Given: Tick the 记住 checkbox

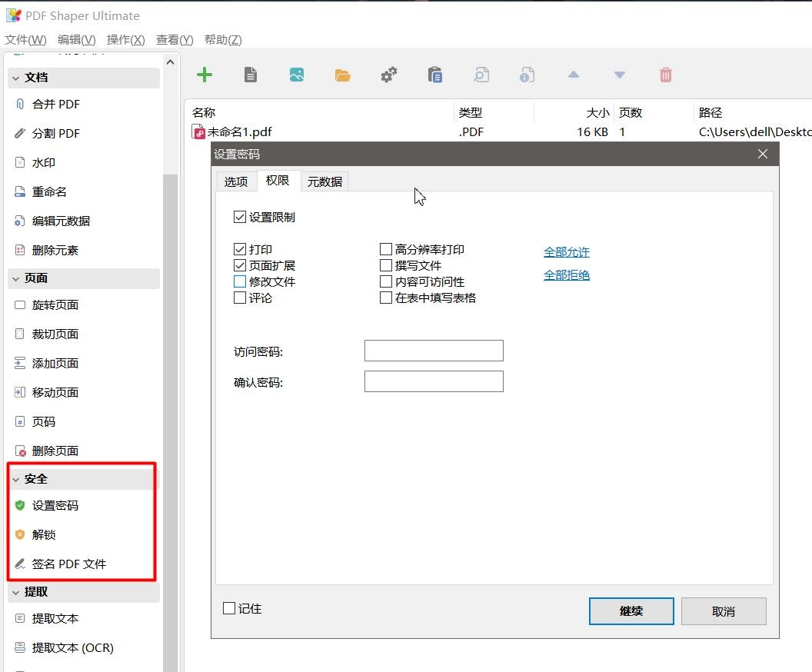Looking at the screenshot, I should 229,608.
